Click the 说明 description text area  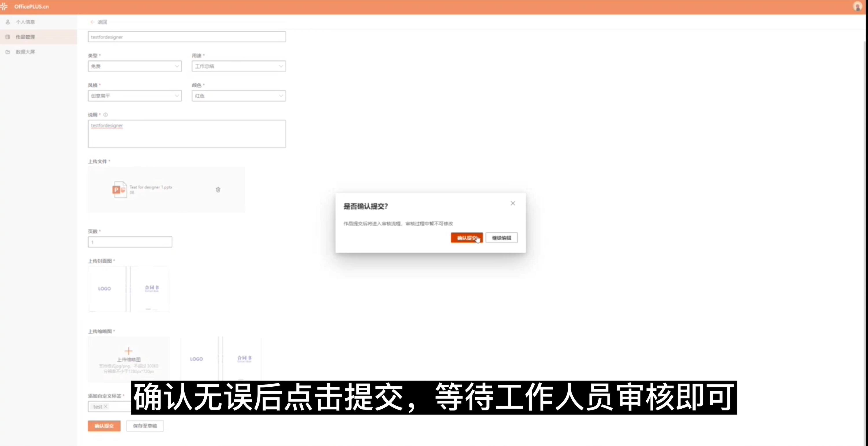click(x=187, y=134)
